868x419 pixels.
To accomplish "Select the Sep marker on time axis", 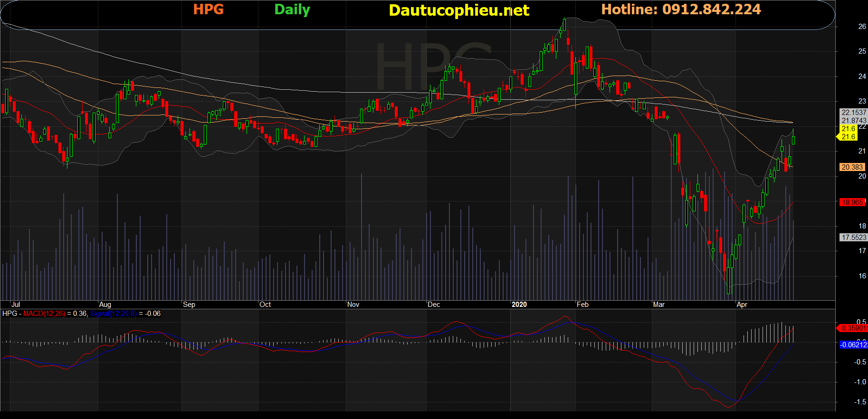I will [x=189, y=305].
